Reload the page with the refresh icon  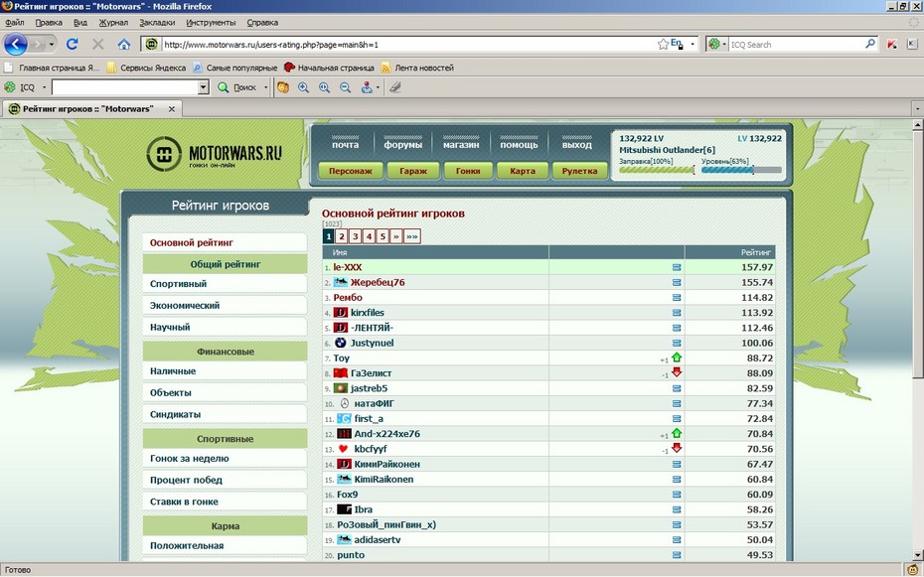[72, 45]
